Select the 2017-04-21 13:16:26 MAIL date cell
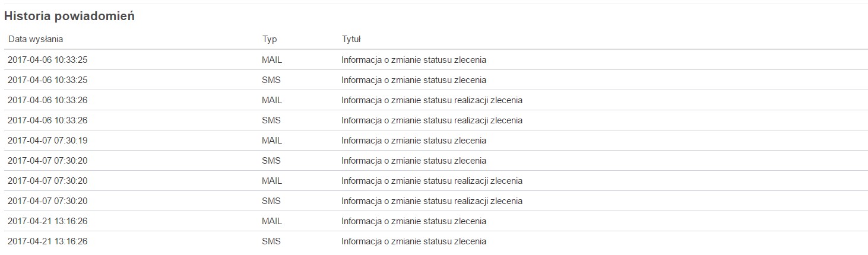The image size is (868, 255). click(x=47, y=221)
